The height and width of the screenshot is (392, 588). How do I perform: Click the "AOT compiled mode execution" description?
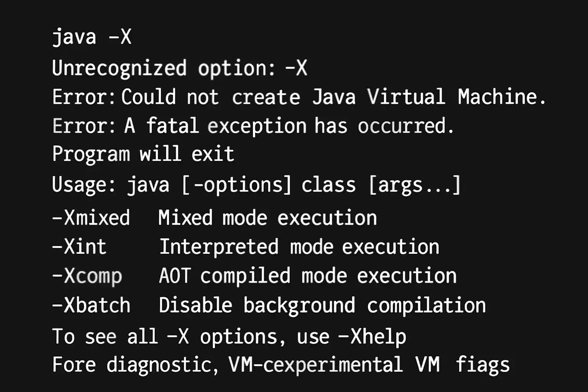point(307,276)
